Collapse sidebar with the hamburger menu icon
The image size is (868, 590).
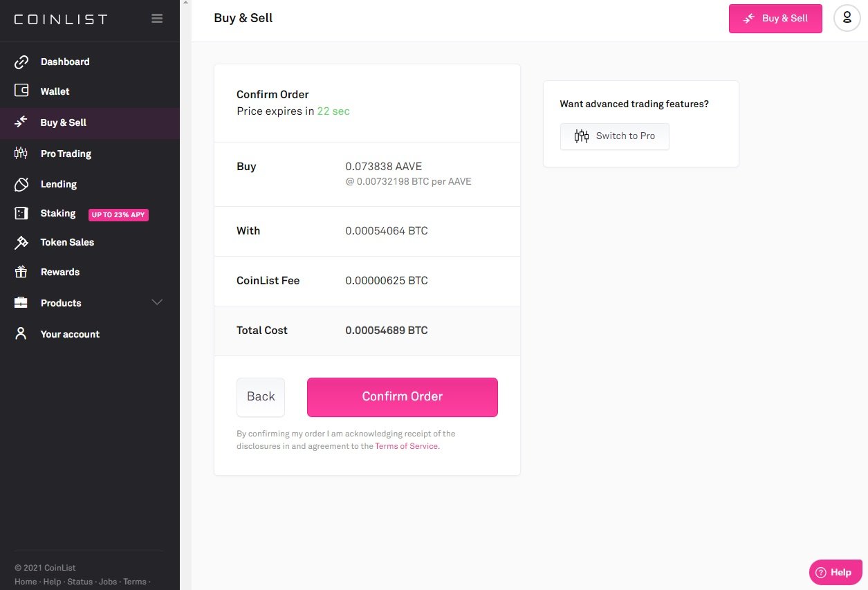pos(157,19)
